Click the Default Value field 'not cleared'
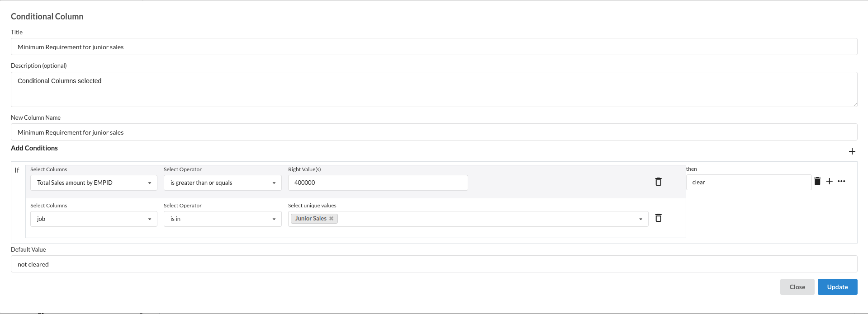 click(434, 264)
